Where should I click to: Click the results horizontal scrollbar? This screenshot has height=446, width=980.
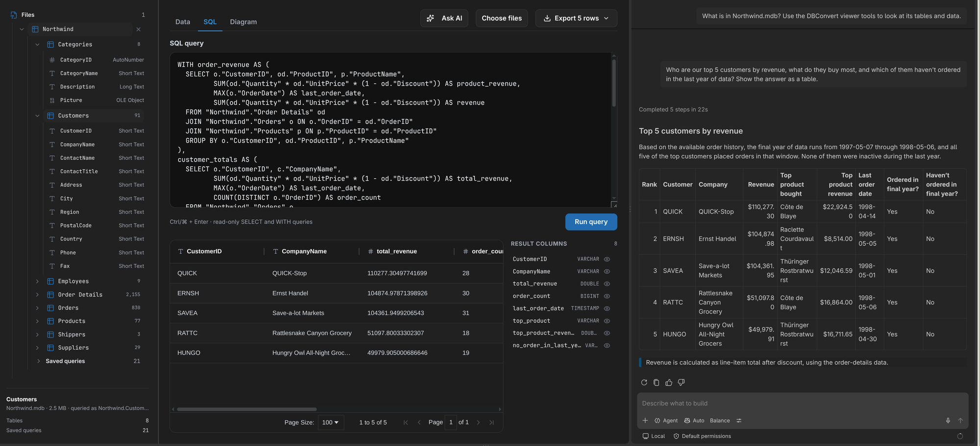[246, 409]
